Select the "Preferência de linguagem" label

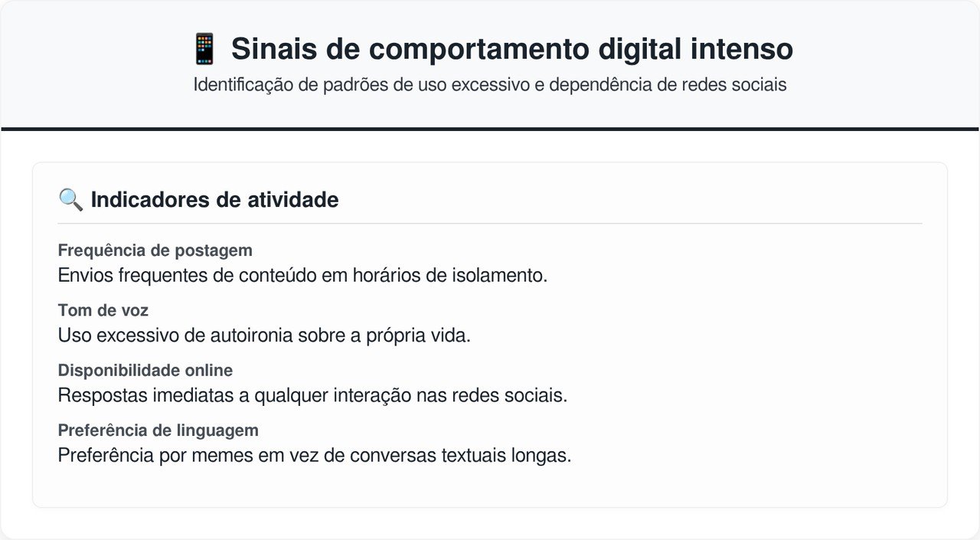(158, 430)
